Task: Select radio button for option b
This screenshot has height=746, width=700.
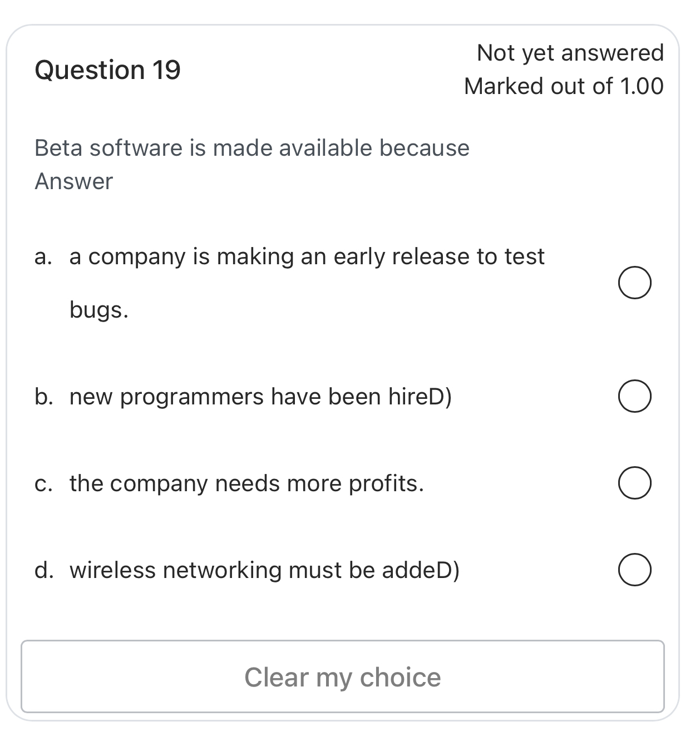Action: click(x=634, y=396)
